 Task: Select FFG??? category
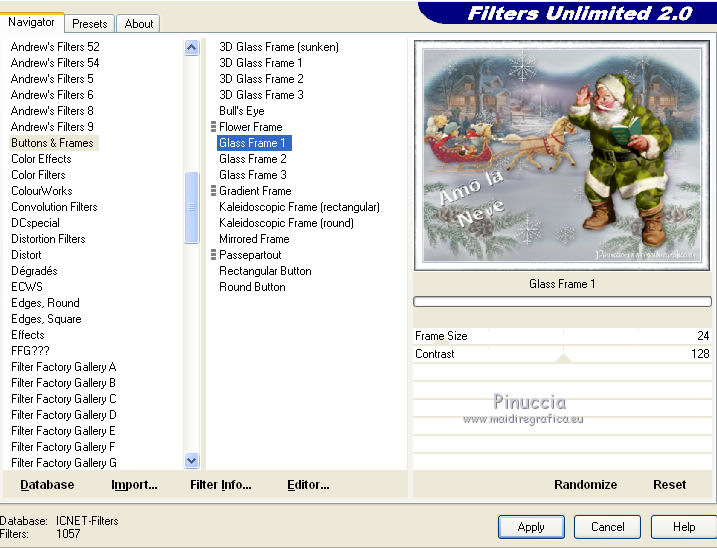30,351
